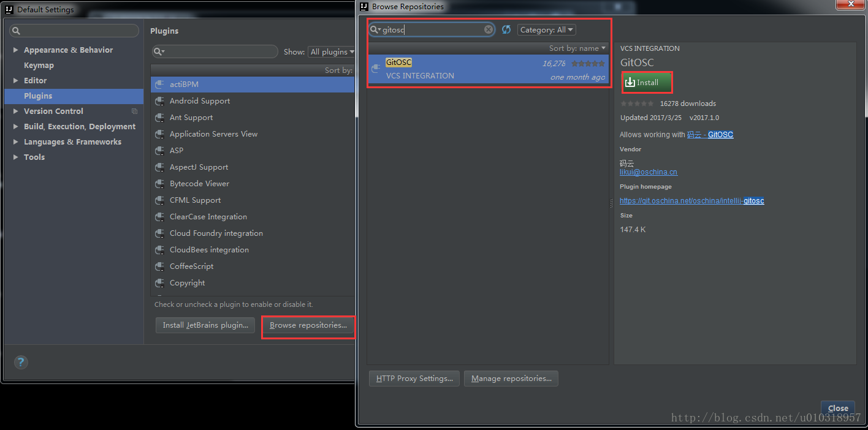Click GitOSC plugin icon in results
Image resolution: width=868 pixels, height=430 pixels.
pyautogui.click(x=376, y=69)
